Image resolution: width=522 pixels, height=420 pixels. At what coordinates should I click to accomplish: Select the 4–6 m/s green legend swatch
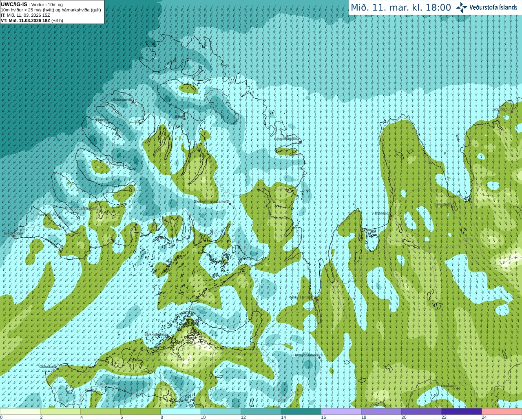pos(100,411)
